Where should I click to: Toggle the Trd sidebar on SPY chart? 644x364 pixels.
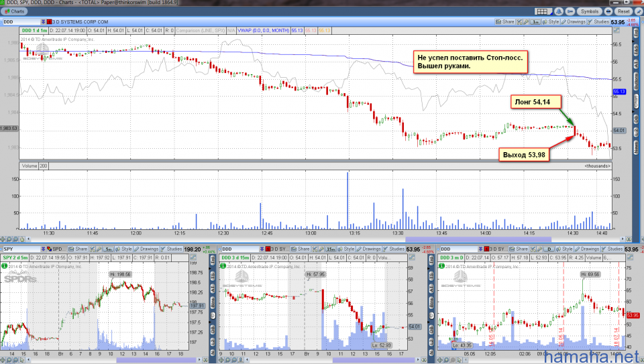pos(213,260)
